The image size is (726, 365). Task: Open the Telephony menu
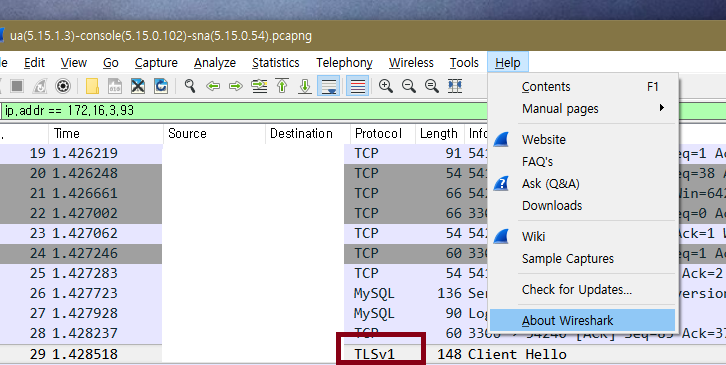tap(344, 63)
